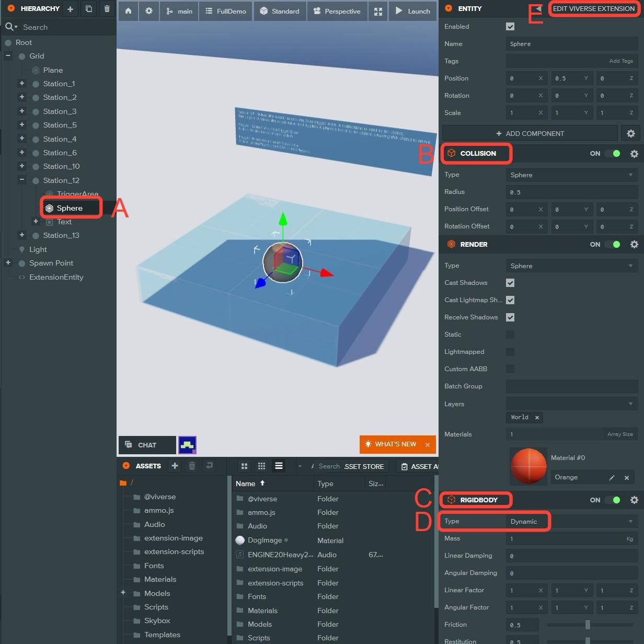Adjust the Friction slider handle
The width and height of the screenshot is (644, 644).
coord(588,625)
